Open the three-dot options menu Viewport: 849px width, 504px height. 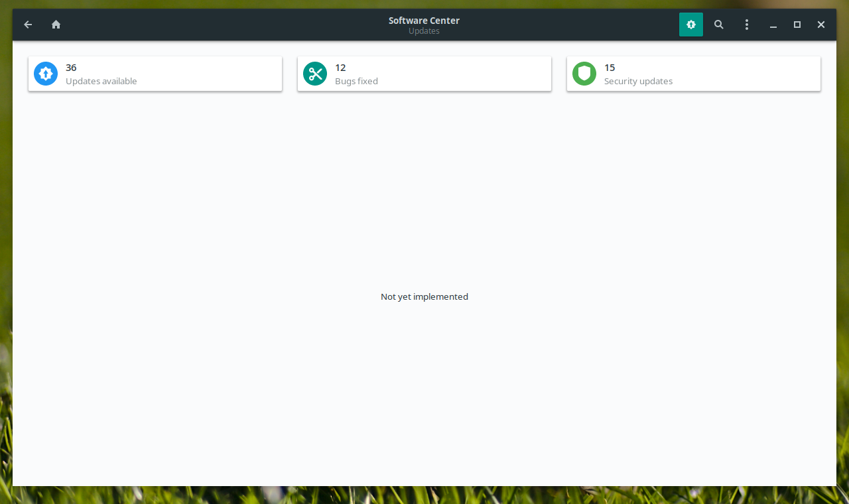coord(747,25)
